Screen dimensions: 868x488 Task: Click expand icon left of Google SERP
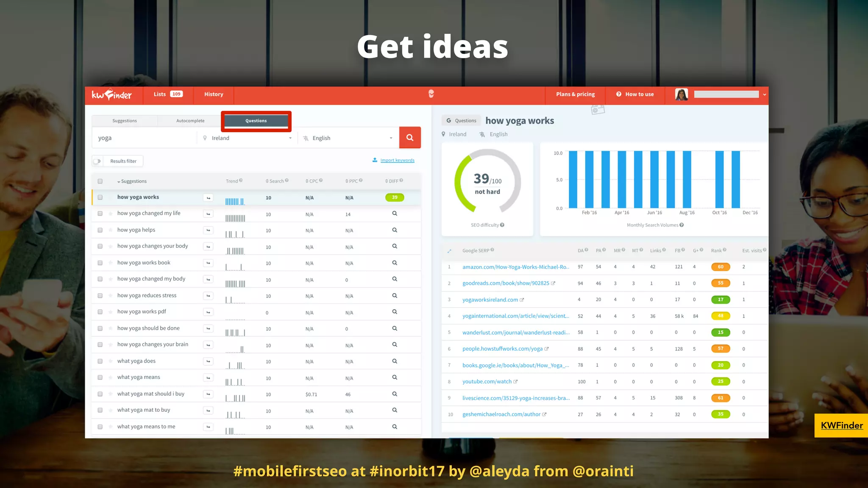tap(449, 251)
